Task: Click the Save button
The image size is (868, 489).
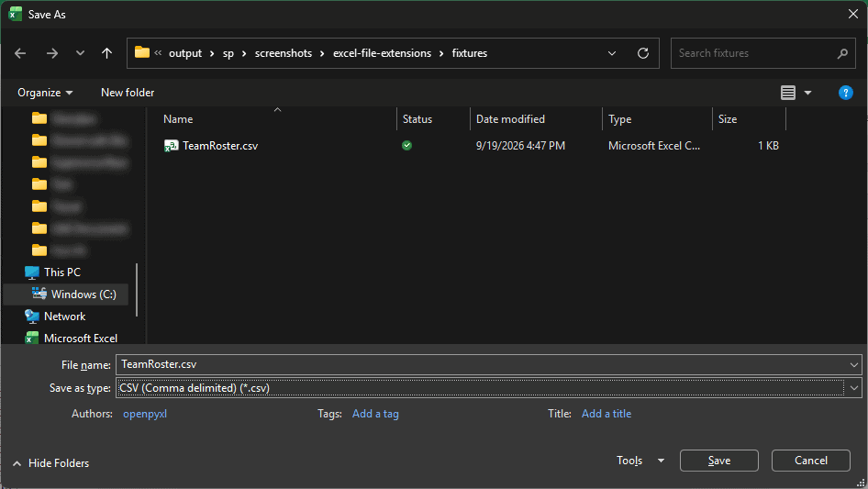Action: 719,461
